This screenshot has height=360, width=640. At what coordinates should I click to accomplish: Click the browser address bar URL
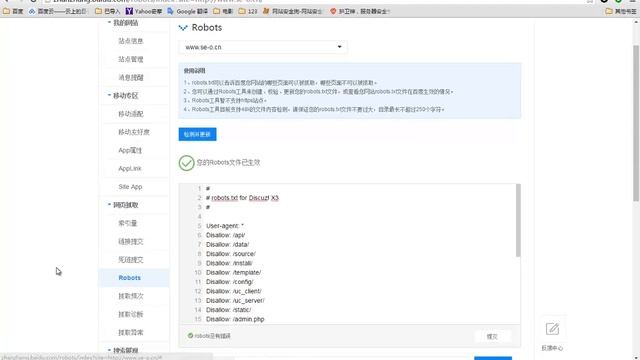pyautogui.click(x=158, y=2)
